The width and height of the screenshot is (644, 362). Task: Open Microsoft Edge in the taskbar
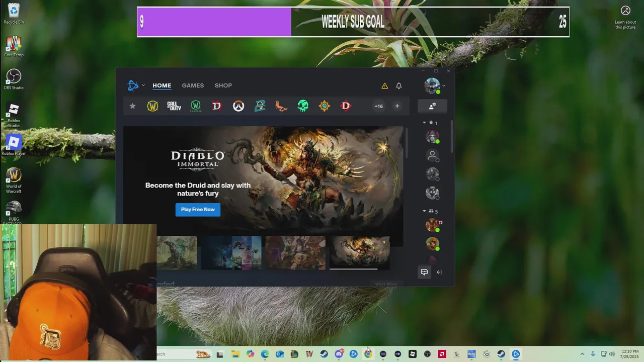click(x=265, y=354)
